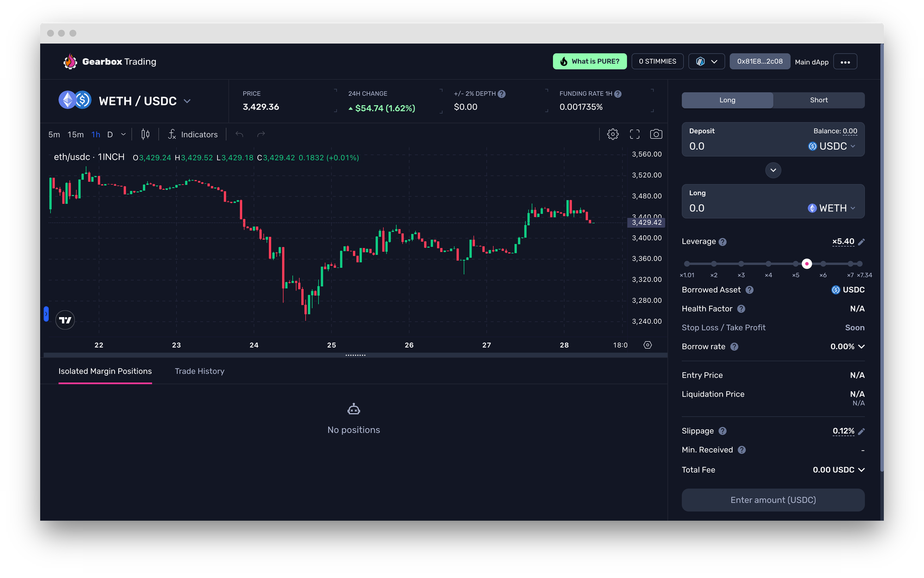Switch to Short position toggle

[x=818, y=100]
